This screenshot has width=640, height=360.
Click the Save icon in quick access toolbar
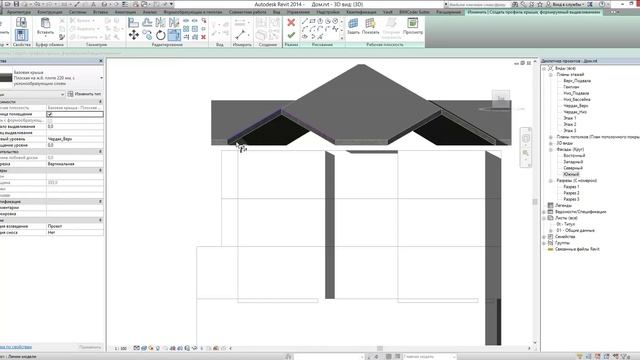[16, 4]
